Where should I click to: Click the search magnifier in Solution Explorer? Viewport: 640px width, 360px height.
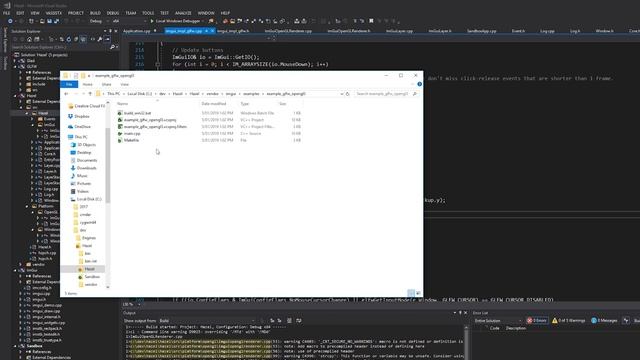tap(112, 47)
